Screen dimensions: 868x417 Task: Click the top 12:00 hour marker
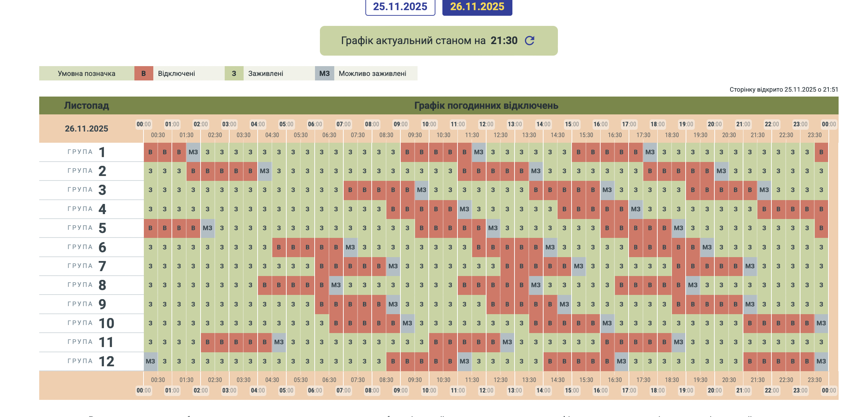point(486,124)
